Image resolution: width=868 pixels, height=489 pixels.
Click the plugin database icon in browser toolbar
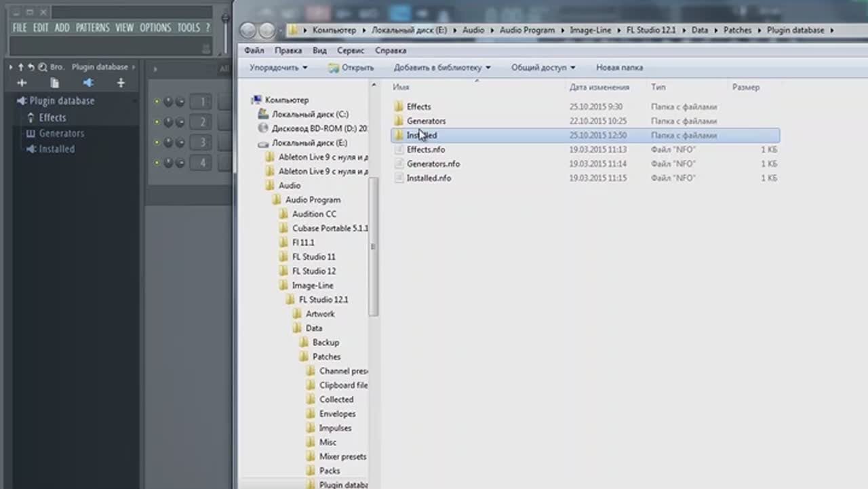(88, 83)
